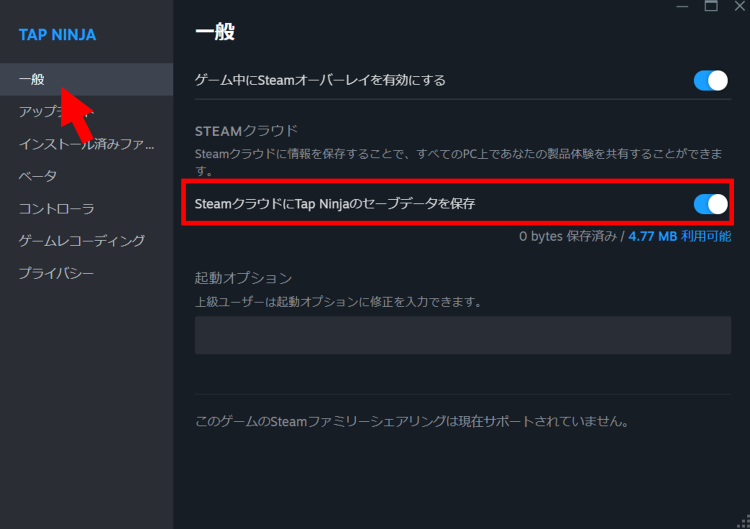
Task: Click the 一般 page heading
Action: coord(215,32)
